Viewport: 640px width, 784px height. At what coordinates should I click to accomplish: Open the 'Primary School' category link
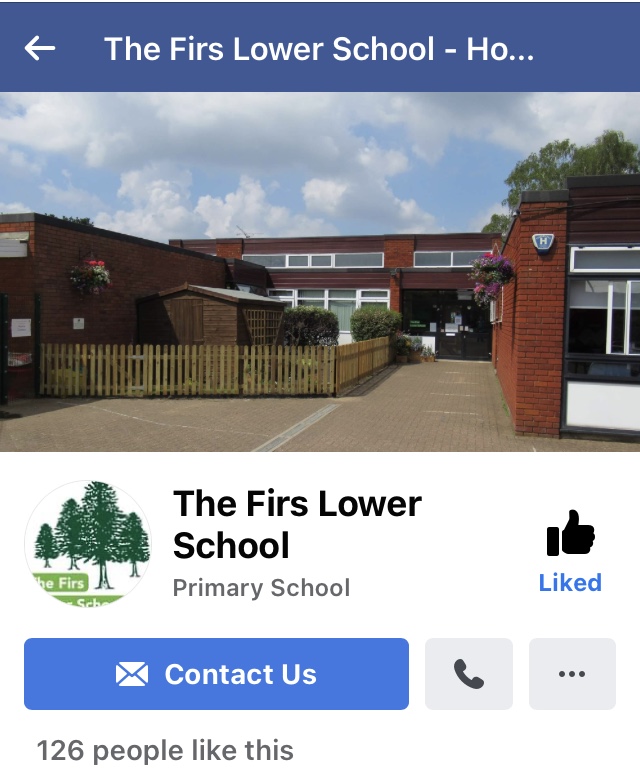click(x=261, y=588)
